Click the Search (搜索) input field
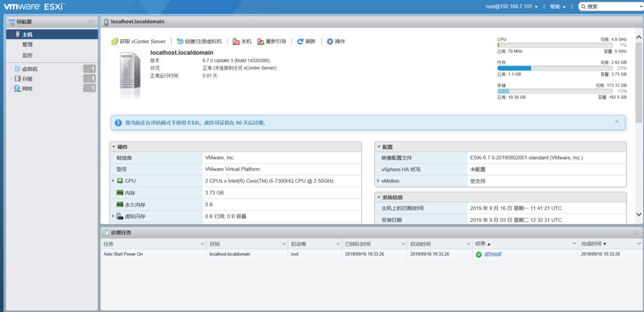644x312 pixels. (610, 7)
